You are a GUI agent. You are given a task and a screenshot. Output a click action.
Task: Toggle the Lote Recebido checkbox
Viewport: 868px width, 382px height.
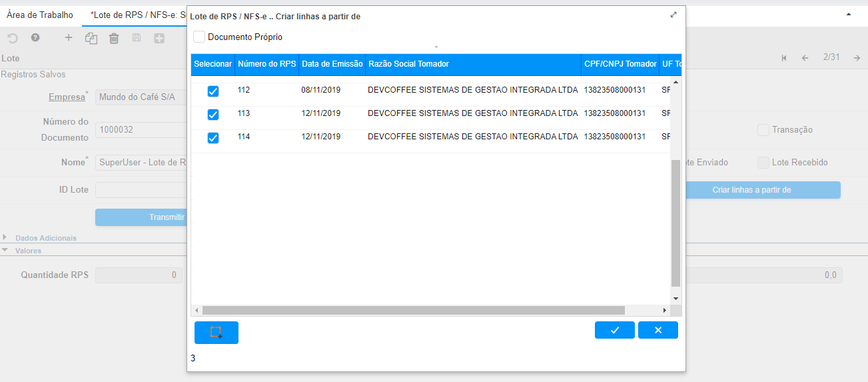763,162
